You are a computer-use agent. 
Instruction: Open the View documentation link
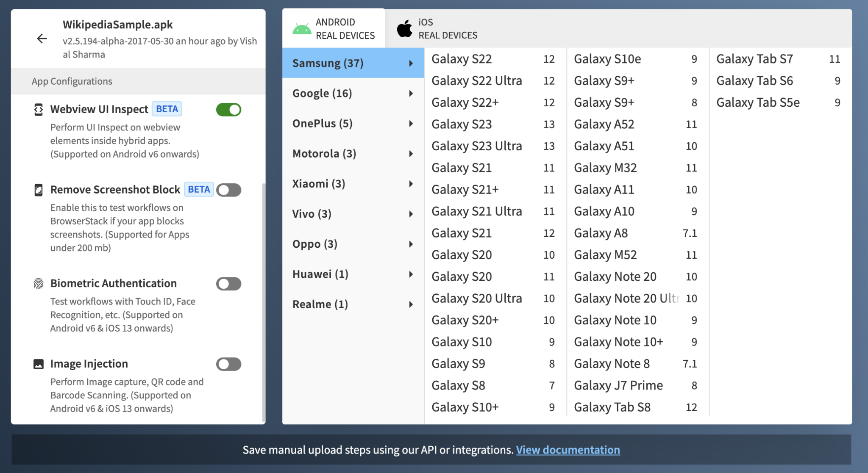[569, 450]
